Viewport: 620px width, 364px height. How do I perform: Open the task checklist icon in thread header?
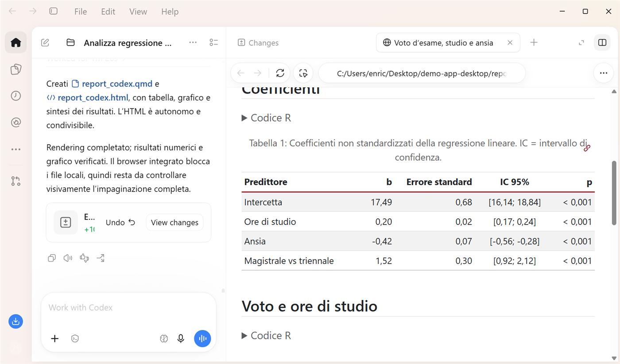(214, 43)
